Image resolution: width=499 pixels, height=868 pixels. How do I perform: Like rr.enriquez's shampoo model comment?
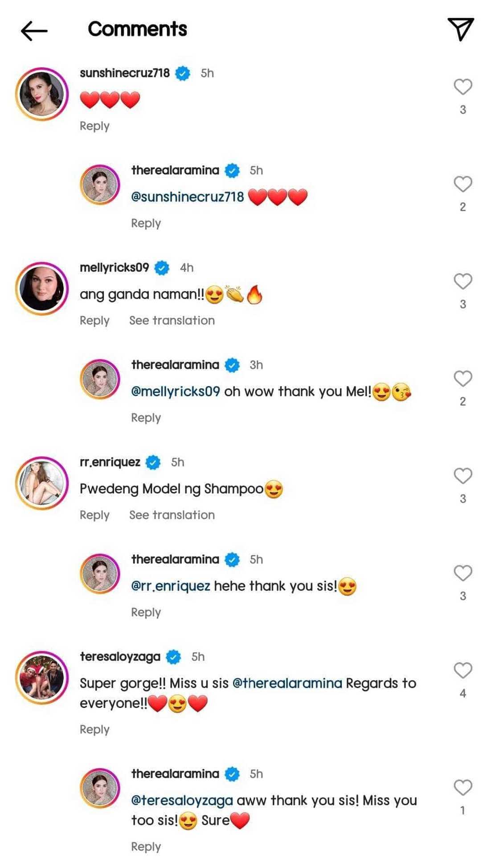point(462,476)
